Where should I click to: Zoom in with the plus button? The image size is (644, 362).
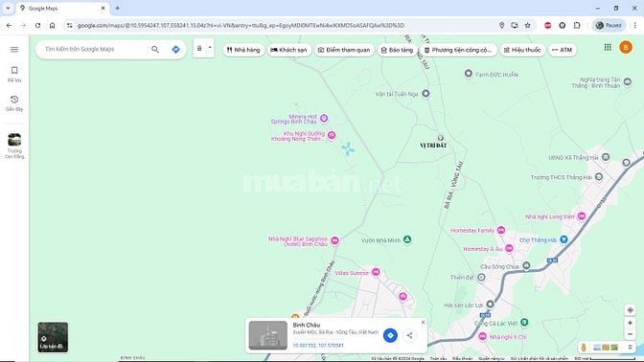(630, 323)
